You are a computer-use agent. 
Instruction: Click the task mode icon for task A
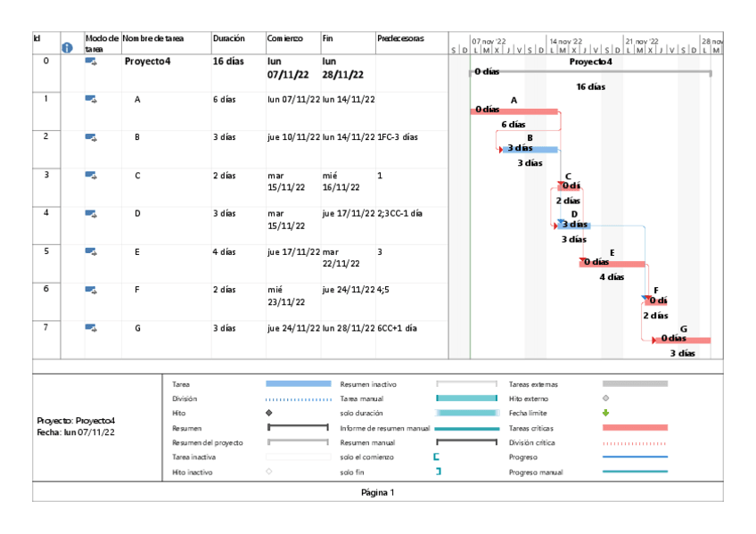(x=91, y=99)
